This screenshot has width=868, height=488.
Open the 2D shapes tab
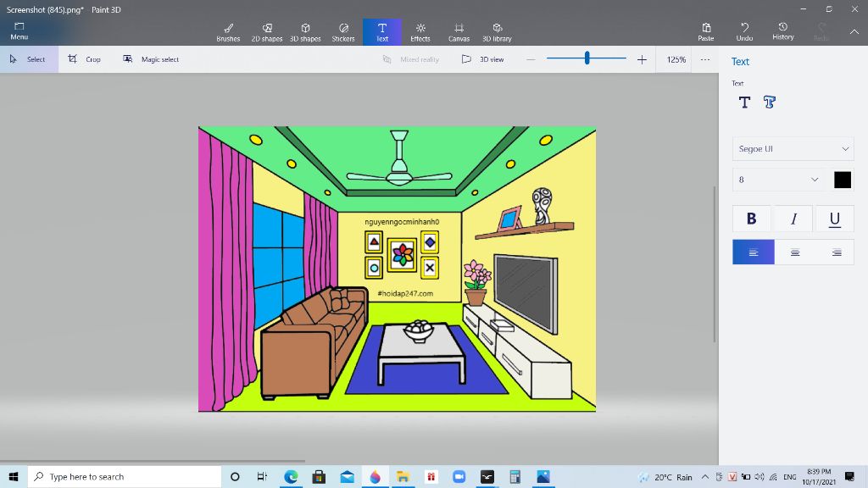click(x=267, y=32)
